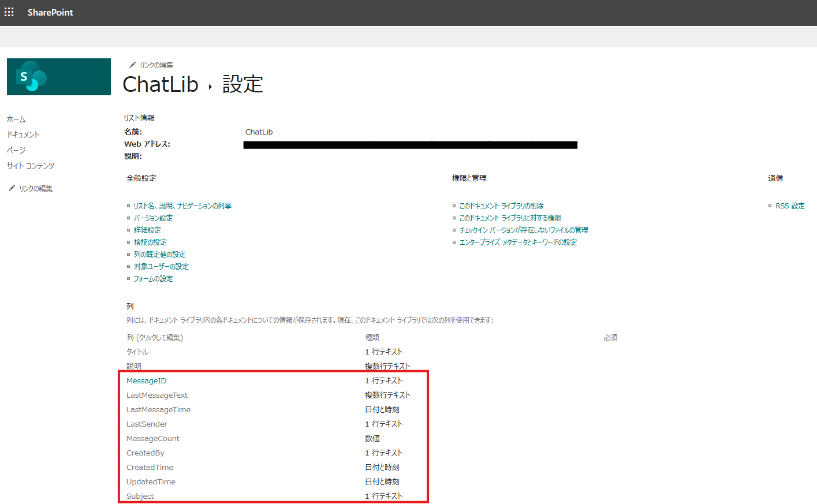Click the 全般設定 section heading
817x504 pixels.
(141, 178)
